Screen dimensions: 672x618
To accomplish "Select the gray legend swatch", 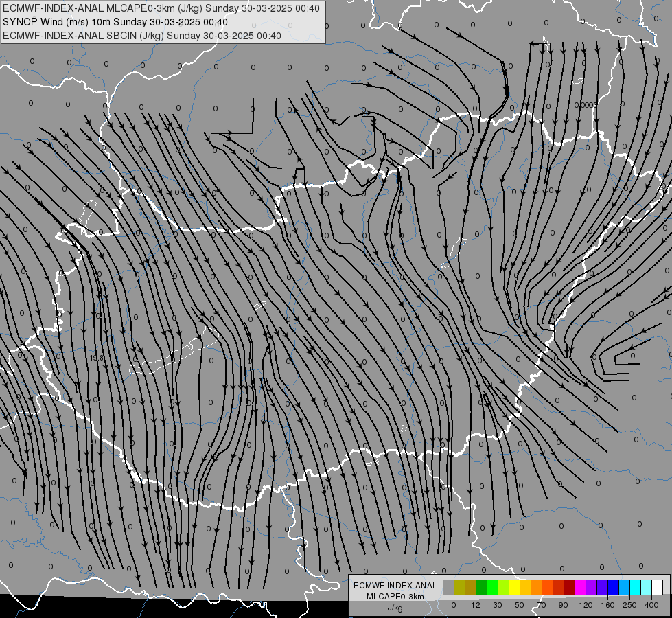I will click(449, 588).
